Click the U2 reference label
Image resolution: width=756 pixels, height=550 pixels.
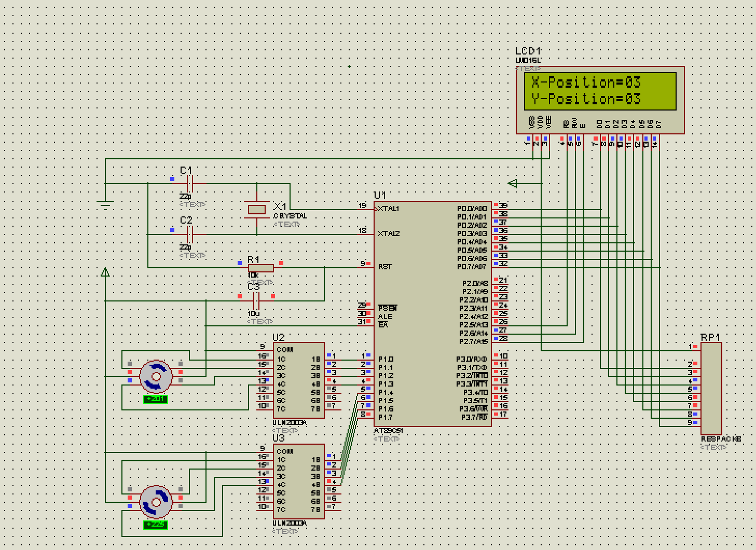[x=279, y=337]
